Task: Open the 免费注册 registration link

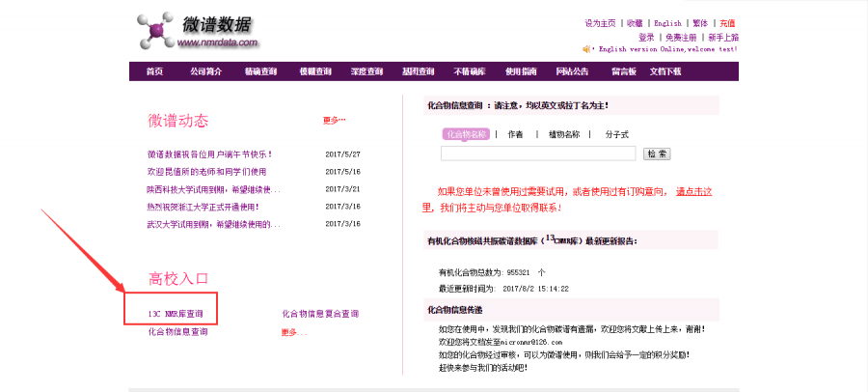Action: (x=681, y=38)
